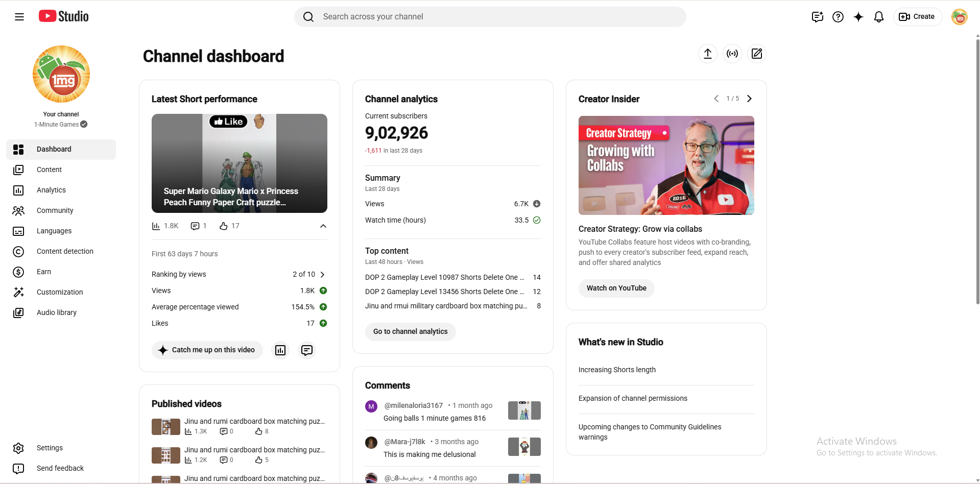Screen dimensions: 980x484
Task: Click the down arrow indicator beside Views 6.7K
Action: click(x=537, y=204)
